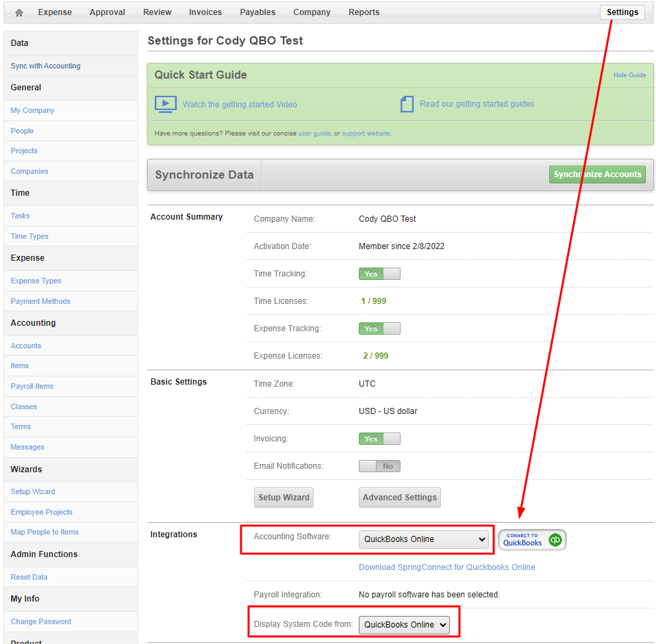Open Messages in sidebar

click(x=27, y=447)
